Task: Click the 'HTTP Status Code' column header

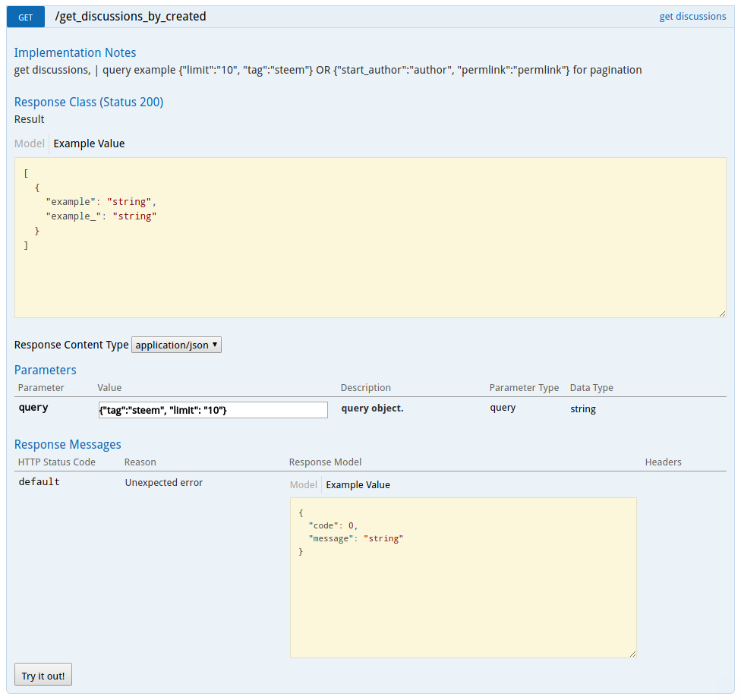Action: (x=57, y=462)
